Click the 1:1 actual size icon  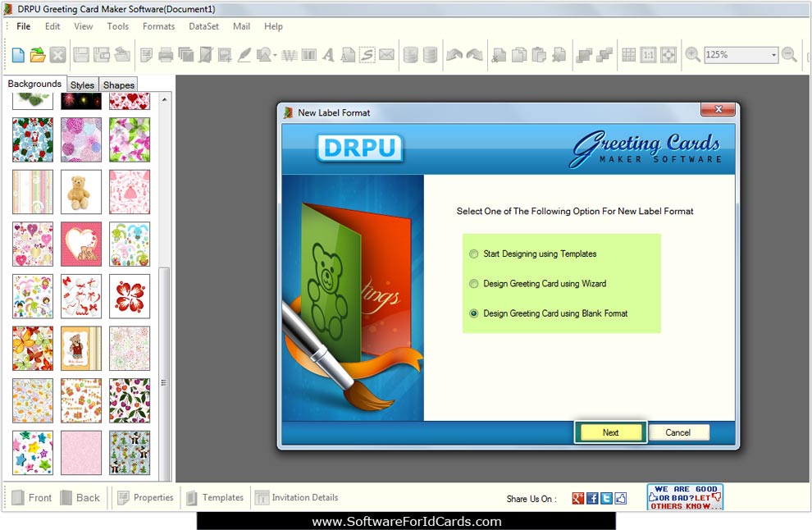(x=648, y=54)
